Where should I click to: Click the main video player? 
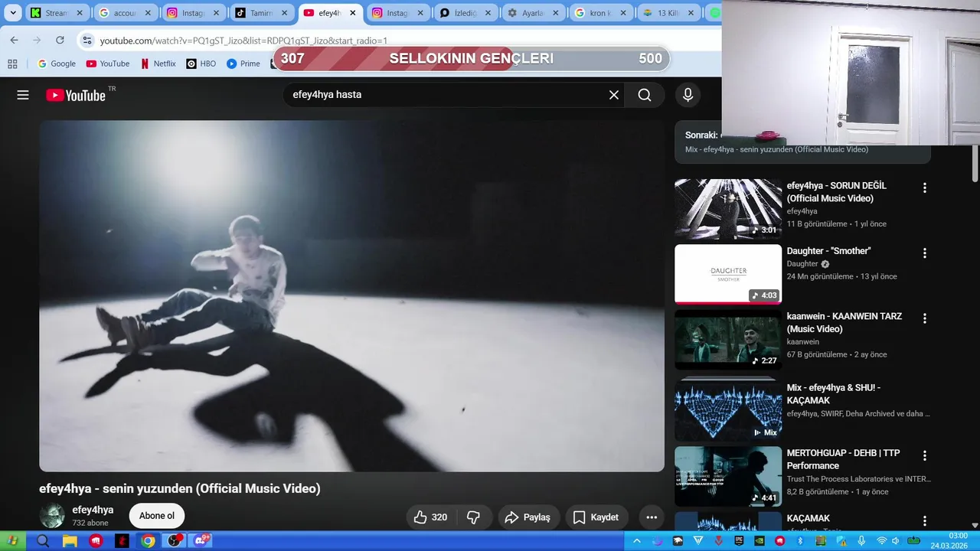pos(351,296)
